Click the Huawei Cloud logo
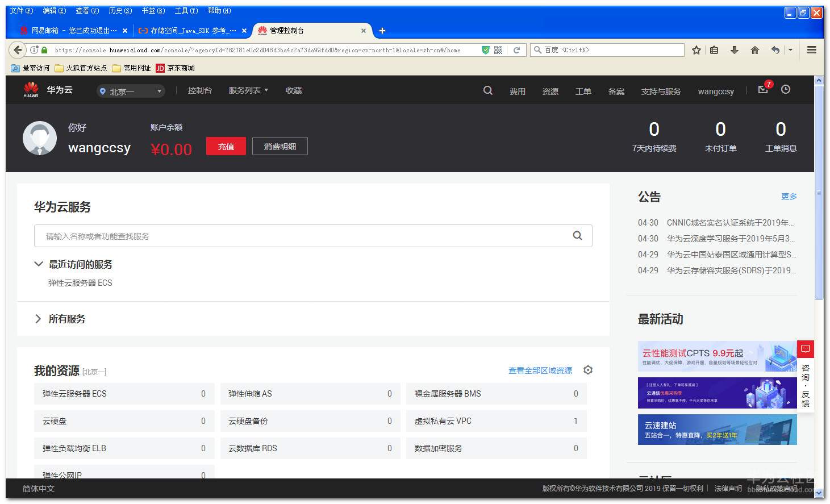Screen dimensions: 830x504 coord(48,90)
